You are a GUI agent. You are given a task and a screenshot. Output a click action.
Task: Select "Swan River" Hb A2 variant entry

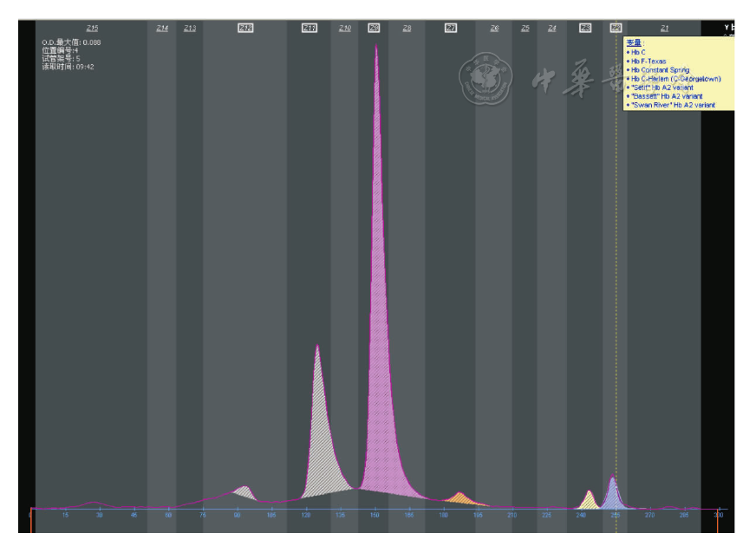click(673, 104)
